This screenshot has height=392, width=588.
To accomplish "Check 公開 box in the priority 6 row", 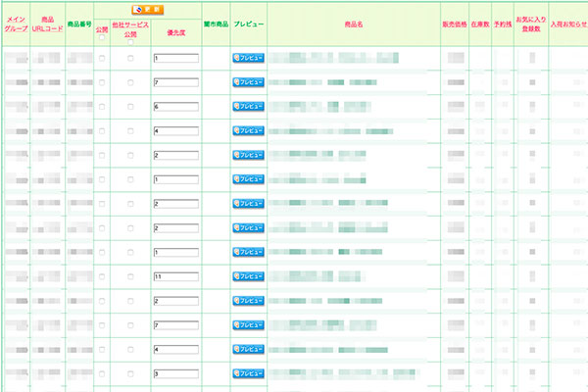I will point(102,107).
